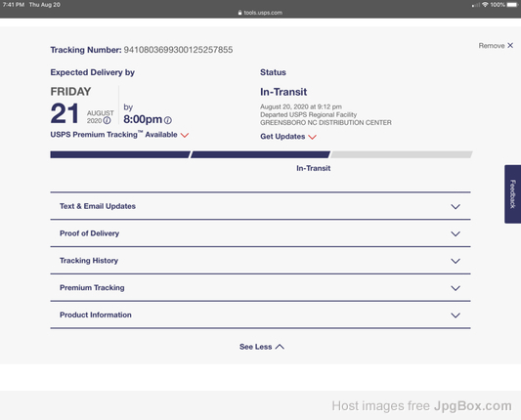Expand the Proof of Delivery section
The height and width of the screenshot is (420, 521).
click(x=260, y=233)
